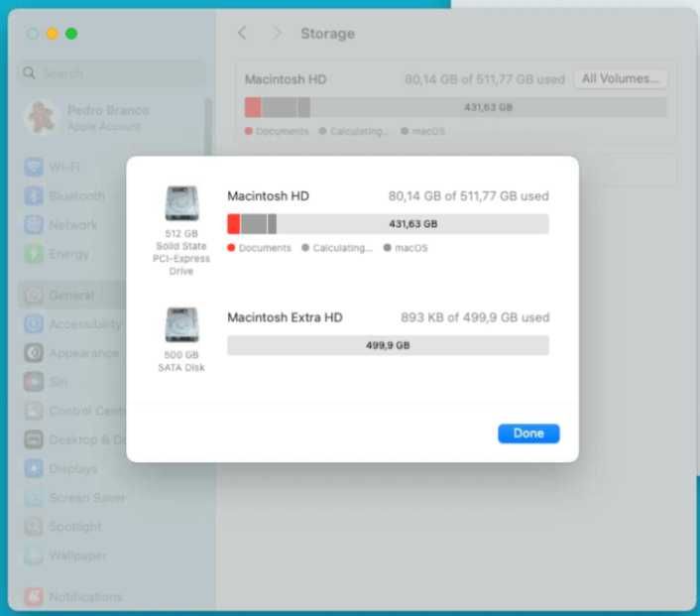Click the Macintosh Extra HD drive icon
The height and width of the screenshot is (616, 700).
(181, 324)
